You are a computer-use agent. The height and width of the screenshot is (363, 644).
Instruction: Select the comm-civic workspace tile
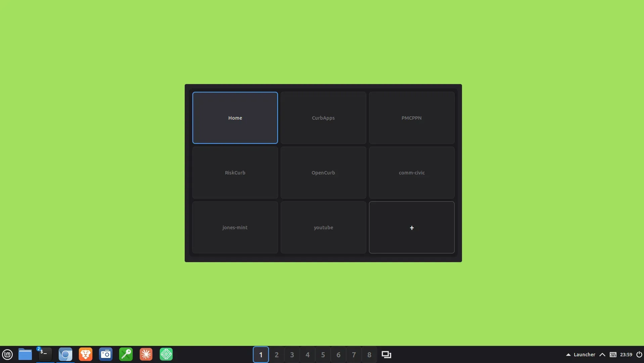pos(412,172)
